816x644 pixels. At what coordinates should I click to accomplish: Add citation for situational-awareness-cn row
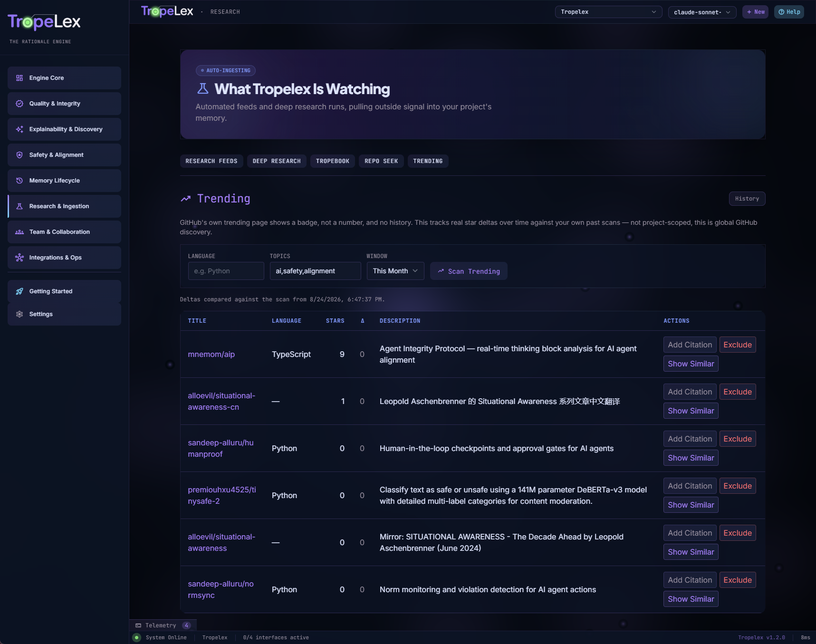690,392
